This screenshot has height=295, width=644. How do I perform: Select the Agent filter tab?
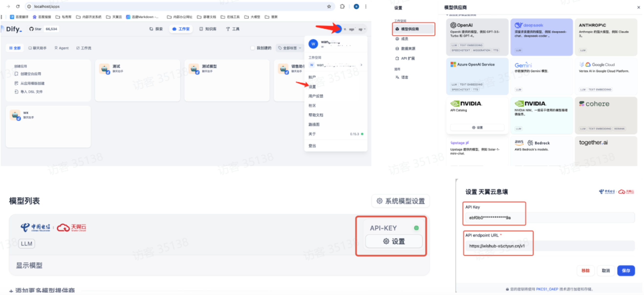62,48
